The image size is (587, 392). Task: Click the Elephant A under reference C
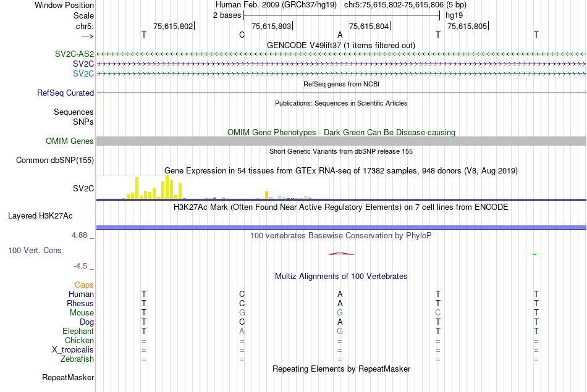coord(242,331)
